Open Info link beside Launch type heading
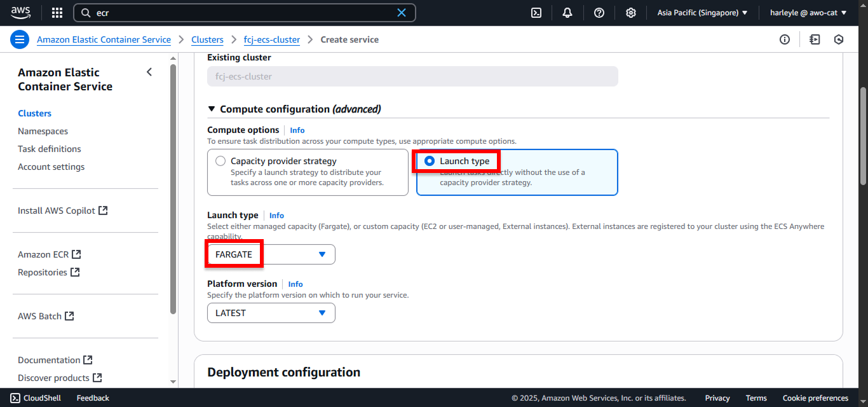 tap(276, 216)
